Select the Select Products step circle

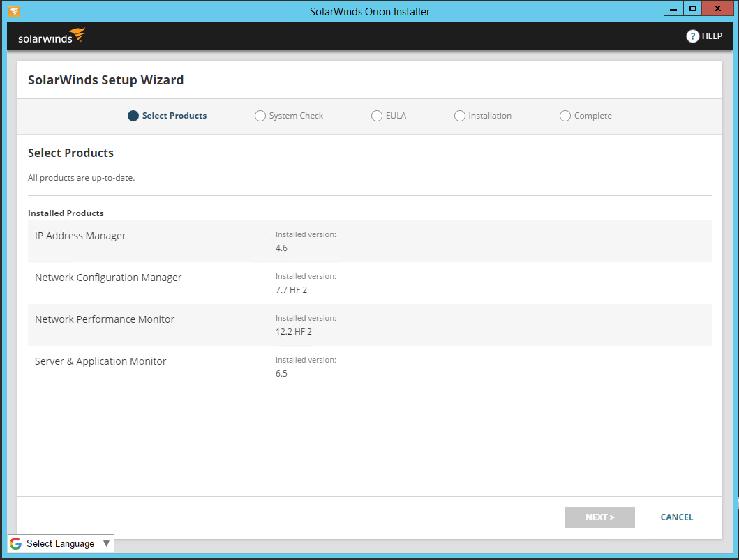[x=133, y=116]
